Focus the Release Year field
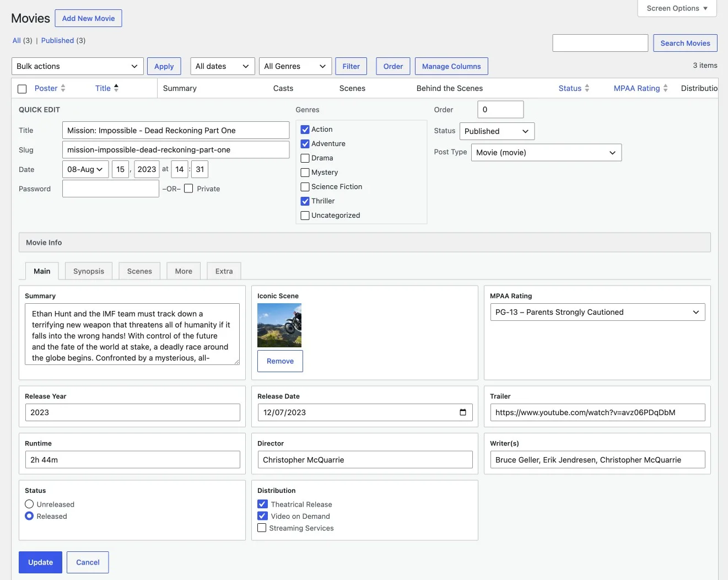The image size is (728, 580). tap(132, 412)
